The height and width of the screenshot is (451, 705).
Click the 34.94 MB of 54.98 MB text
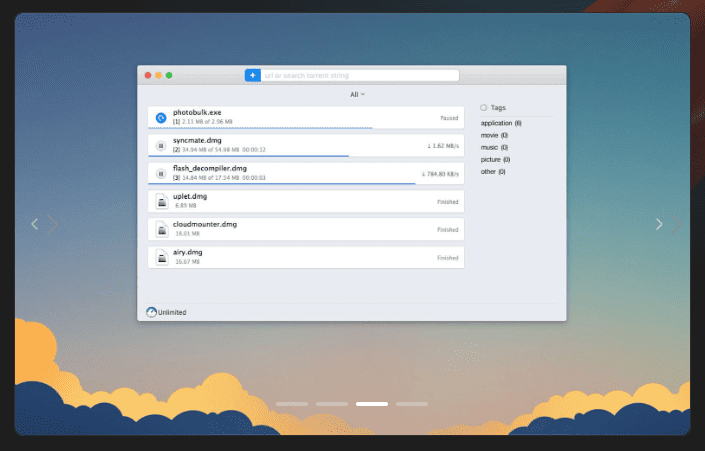pyautogui.click(x=210, y=150)
